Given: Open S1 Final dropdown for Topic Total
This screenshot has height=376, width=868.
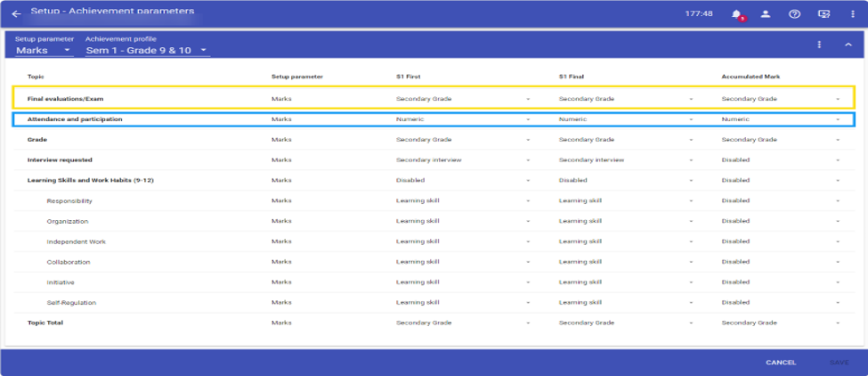Looking at the screenshot, I should (626, 323).
